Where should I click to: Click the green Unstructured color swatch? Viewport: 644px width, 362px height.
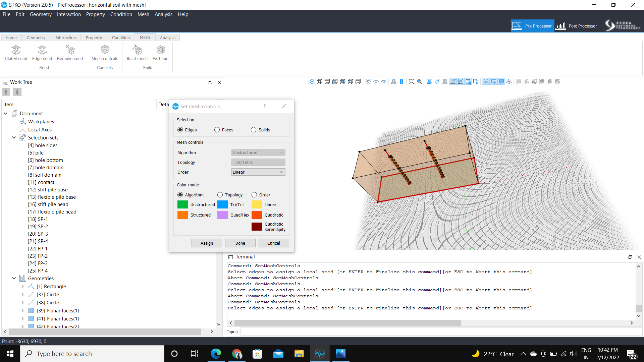(x=183, y=204)
